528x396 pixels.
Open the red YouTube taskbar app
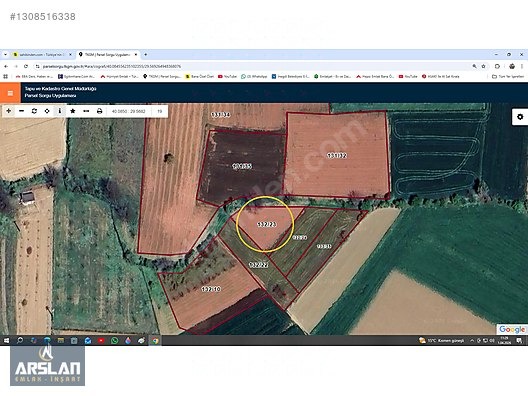click(x=101, y=340)
